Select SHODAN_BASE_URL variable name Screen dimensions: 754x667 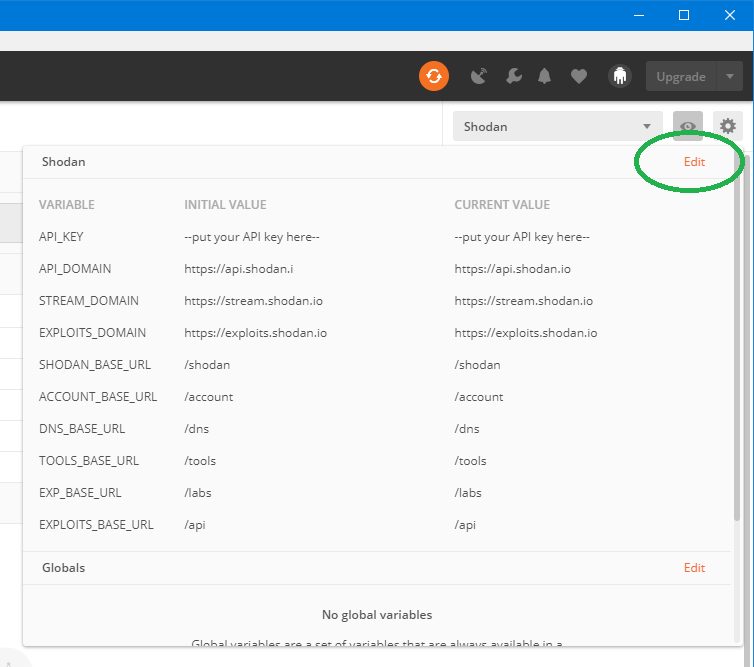coord(95,365)
